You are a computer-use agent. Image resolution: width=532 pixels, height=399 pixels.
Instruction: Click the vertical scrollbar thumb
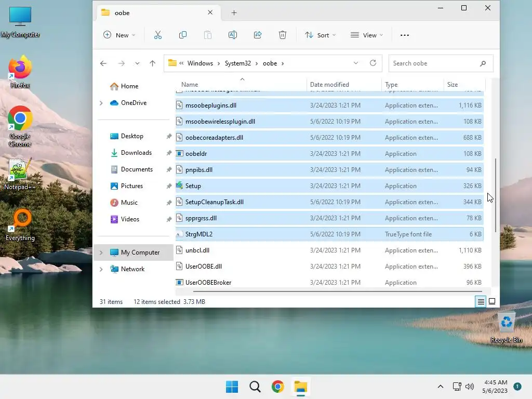(x=495, y=195)
